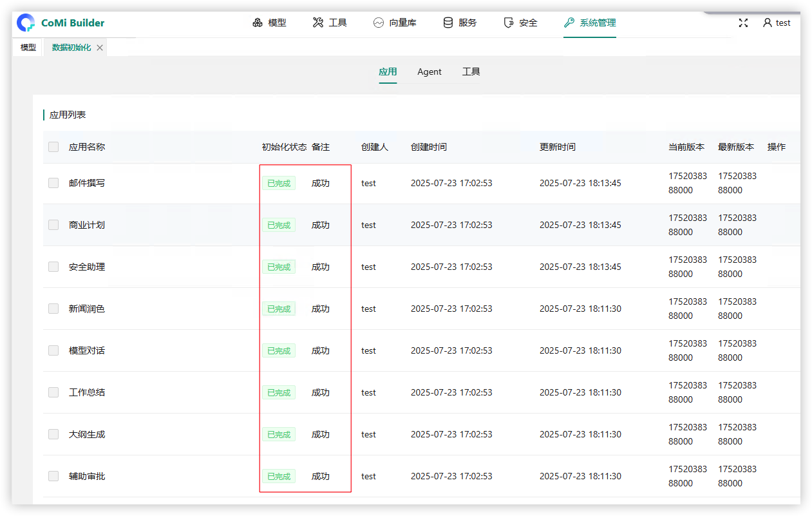Image resolution: width=812 pixels, height=516 pixels.
Task: Click the 操作 column header
Action: [x=777, y=147]
